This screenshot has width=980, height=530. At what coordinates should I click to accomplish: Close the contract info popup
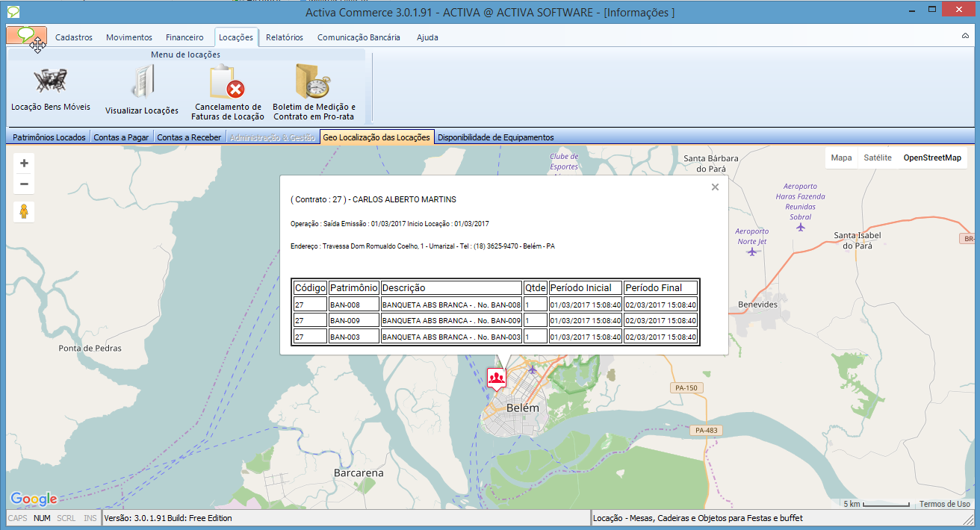point(715,187)
